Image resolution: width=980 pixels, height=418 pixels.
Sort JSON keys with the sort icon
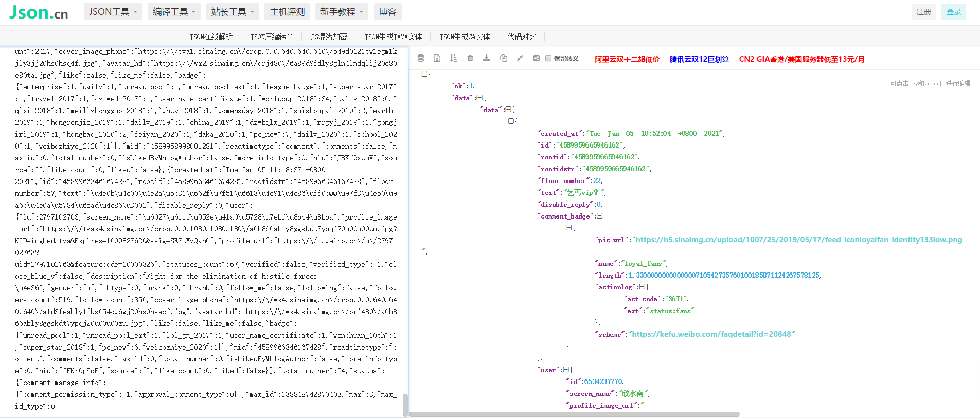454,58
